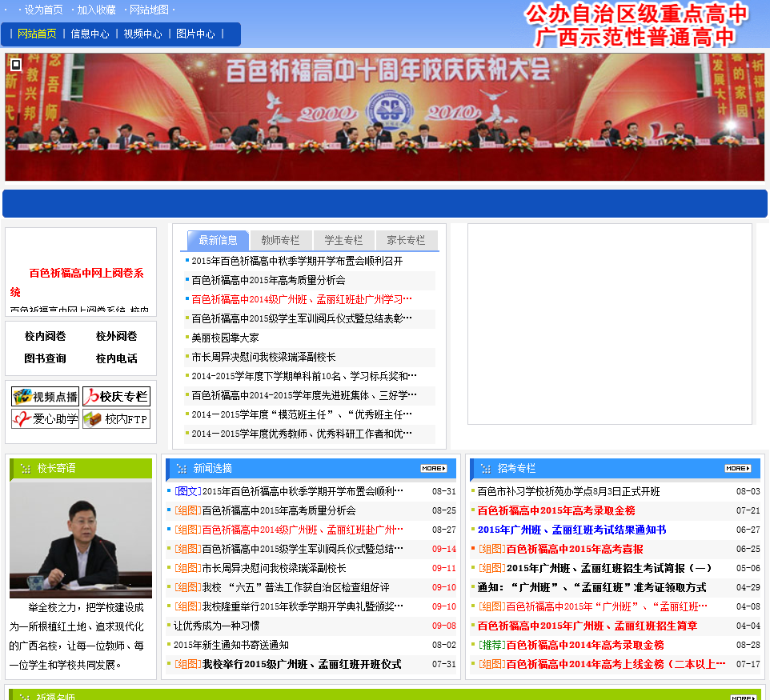770x700 pixels.
Task: Click the 新闻选摘 section title
Action: pos(212,468)
